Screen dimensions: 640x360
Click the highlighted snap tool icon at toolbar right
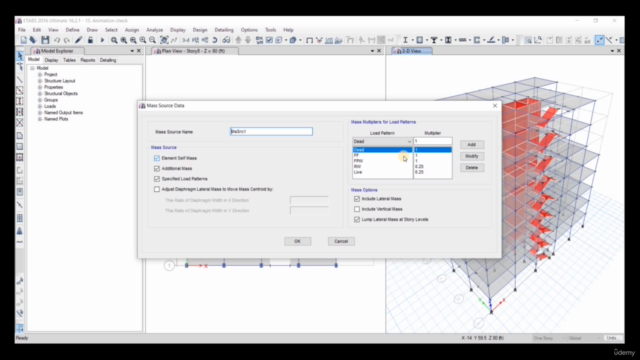coord(599,40)
